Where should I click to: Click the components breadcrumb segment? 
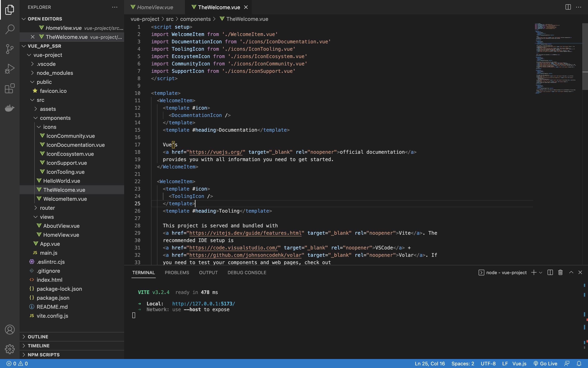(x=195, y=19)
